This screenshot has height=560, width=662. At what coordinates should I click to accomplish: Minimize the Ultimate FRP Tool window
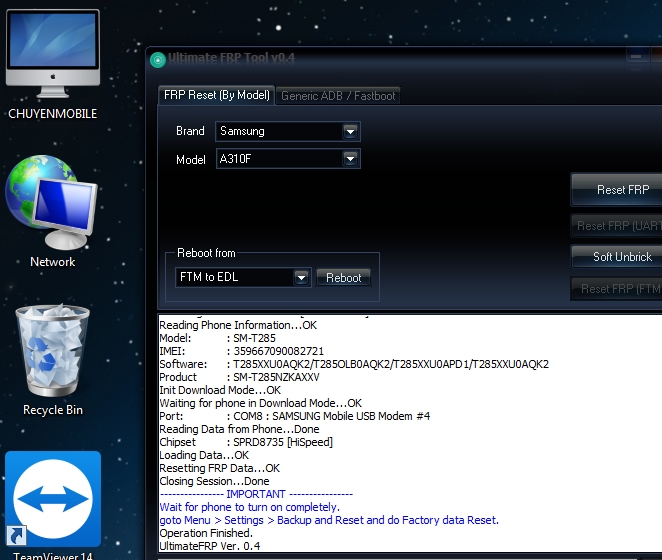point(636,56)
